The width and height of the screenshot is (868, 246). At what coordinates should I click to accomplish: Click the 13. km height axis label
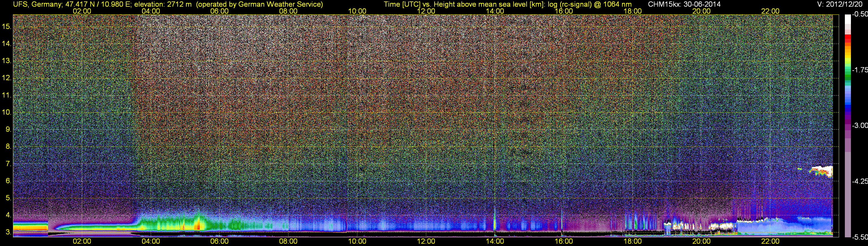click(x=6, y=61)
